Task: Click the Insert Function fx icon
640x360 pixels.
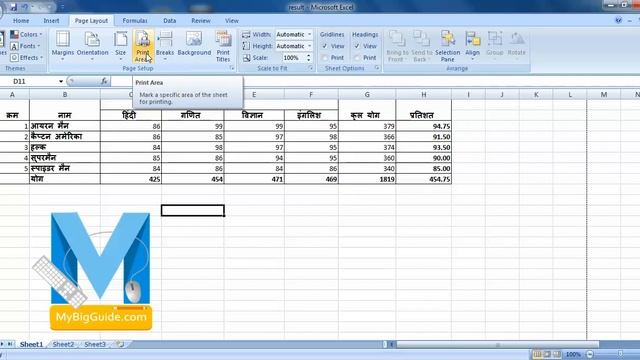Action: [104, 81]
